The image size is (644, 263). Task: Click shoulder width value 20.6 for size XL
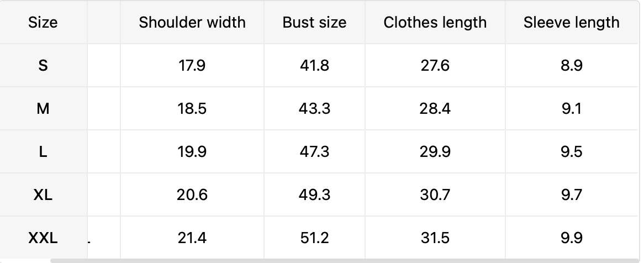192,195
